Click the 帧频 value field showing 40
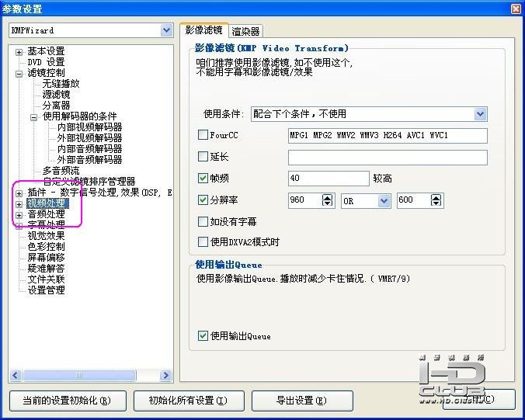The width and height of the screenshot is (525, 420). [x=329, y=179]
